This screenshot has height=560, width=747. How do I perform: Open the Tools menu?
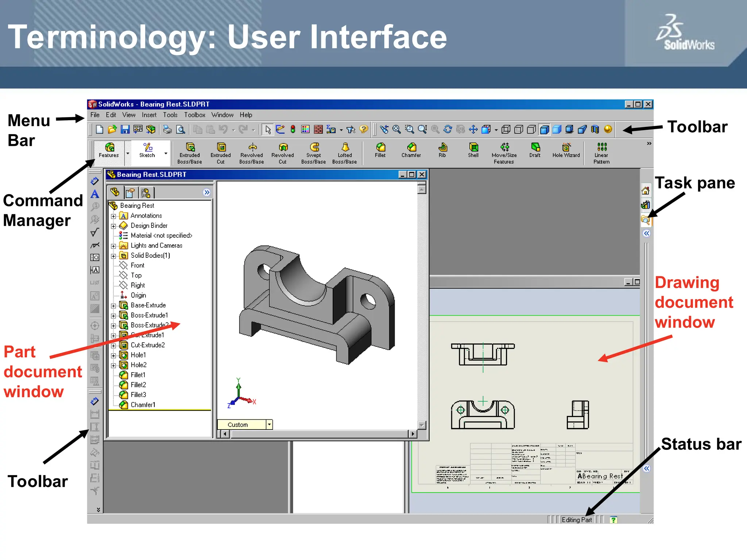pyautogui.click(x=170, y=115)
